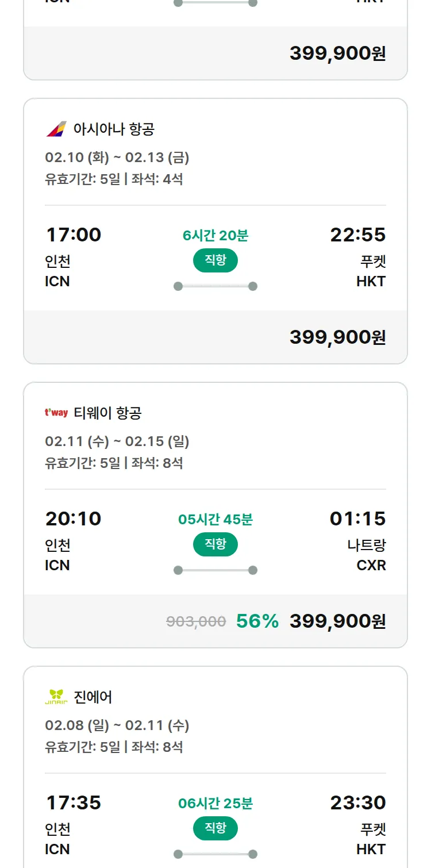The image size is (431, 868).
Task: Click the discounted 399,900원 t'way price
Action: pos(337,621)
